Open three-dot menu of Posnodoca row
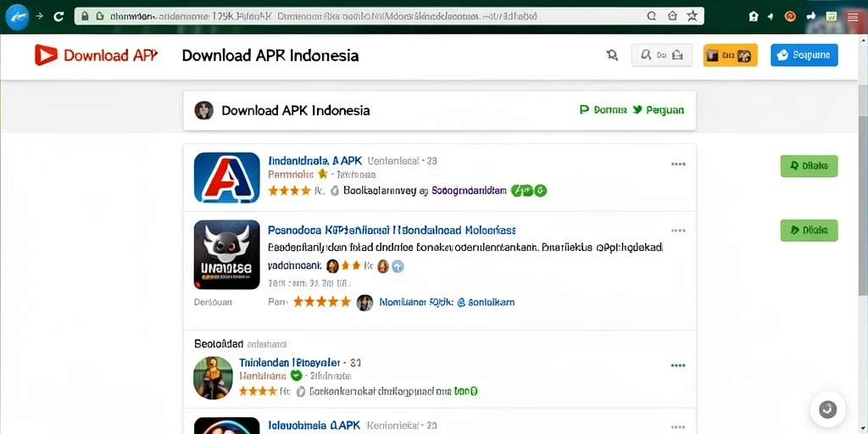 tap(678, 231)
